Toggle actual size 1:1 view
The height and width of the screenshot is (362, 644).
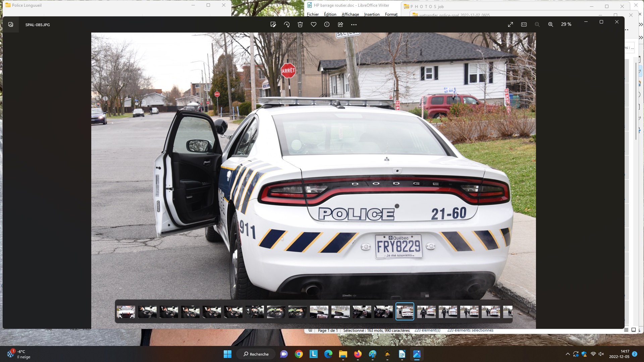pyautogui.click(x=524, y=24)
